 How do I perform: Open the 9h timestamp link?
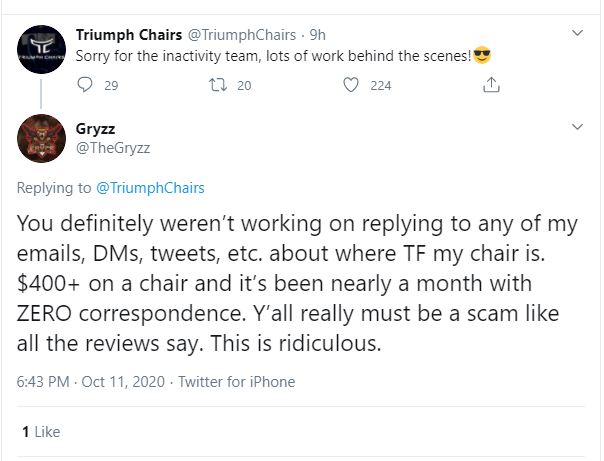318,35
